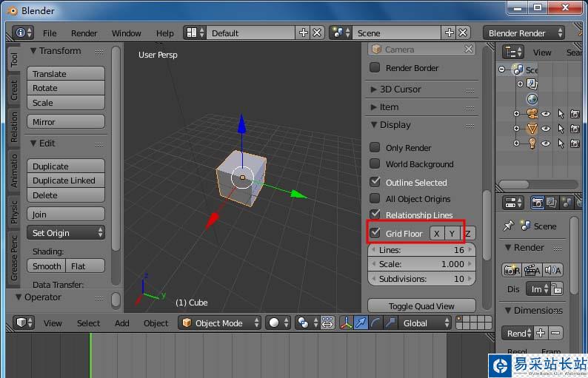Open viewport shading mode selector

pos(278,323)
